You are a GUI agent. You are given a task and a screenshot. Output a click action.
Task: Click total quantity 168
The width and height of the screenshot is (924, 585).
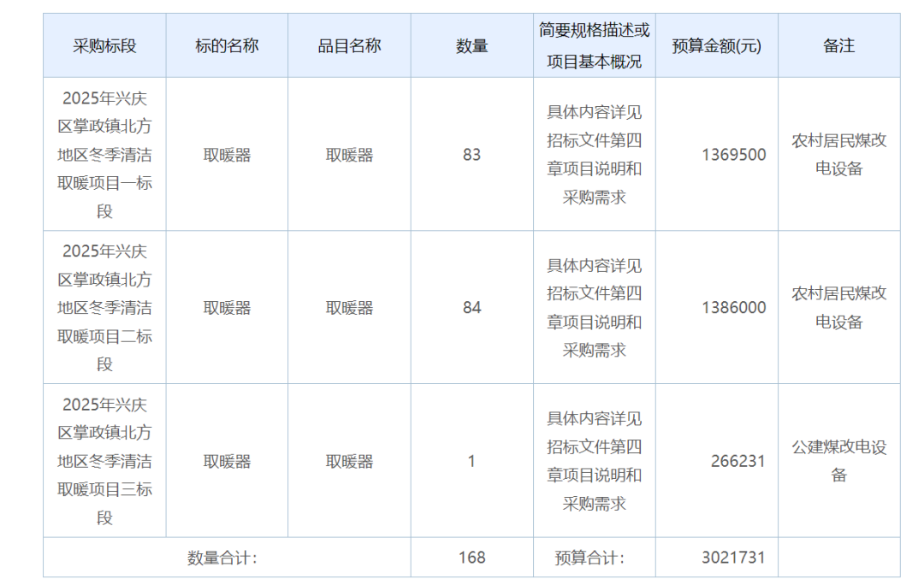(x=472, y=558)
